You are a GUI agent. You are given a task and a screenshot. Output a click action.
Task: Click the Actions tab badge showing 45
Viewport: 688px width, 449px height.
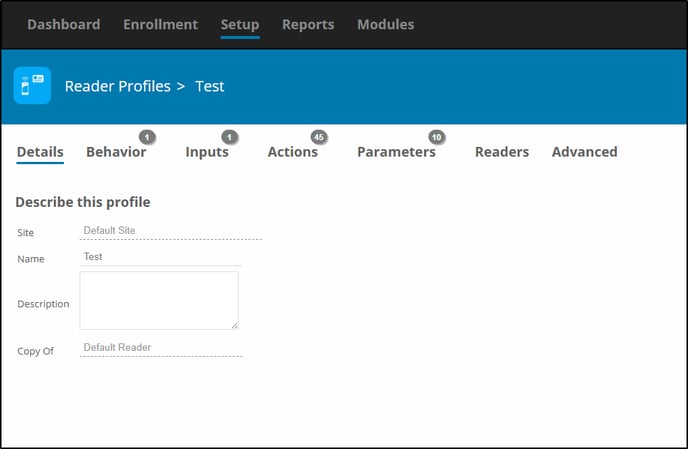click(x=319, y=137)
